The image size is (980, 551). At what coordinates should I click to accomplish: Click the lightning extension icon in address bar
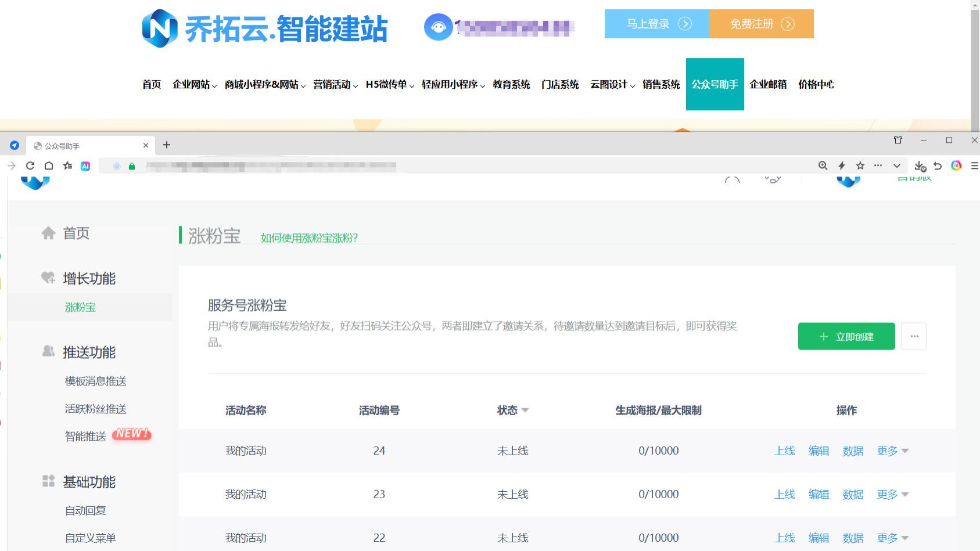(841, 165)
